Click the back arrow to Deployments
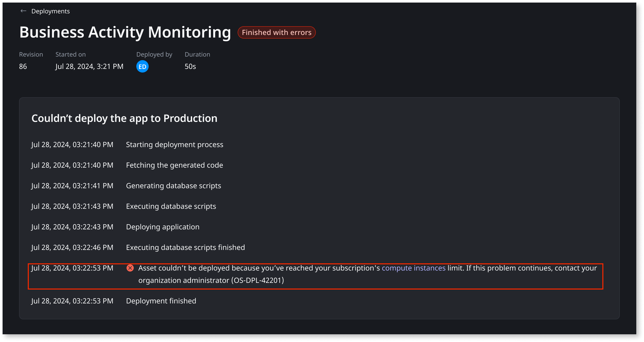The height and width of the screenshot is (342, 644). [23, 11]
